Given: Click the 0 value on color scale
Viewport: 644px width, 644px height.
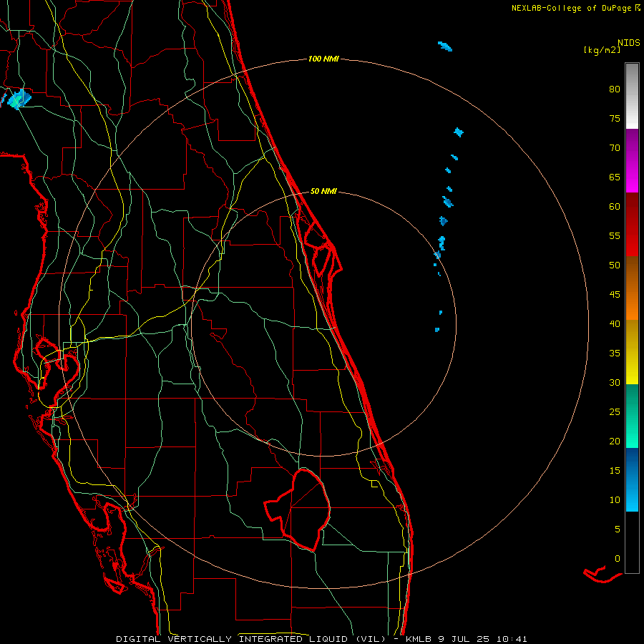Looking at the screenshot, I should click(618, 559).
